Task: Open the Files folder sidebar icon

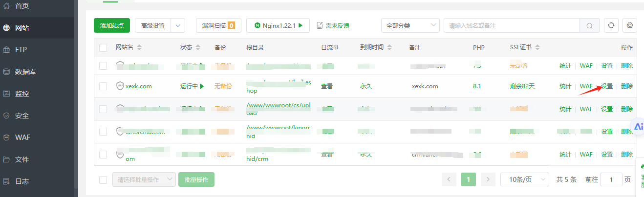Action: [x=7, y=159]
